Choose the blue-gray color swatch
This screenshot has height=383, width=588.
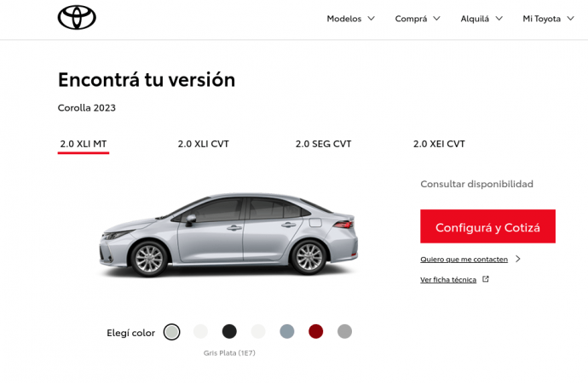pyautogui.click(x=287, y=331)
